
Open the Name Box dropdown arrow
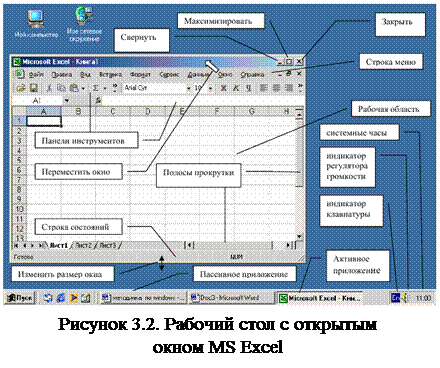[67, 100]
